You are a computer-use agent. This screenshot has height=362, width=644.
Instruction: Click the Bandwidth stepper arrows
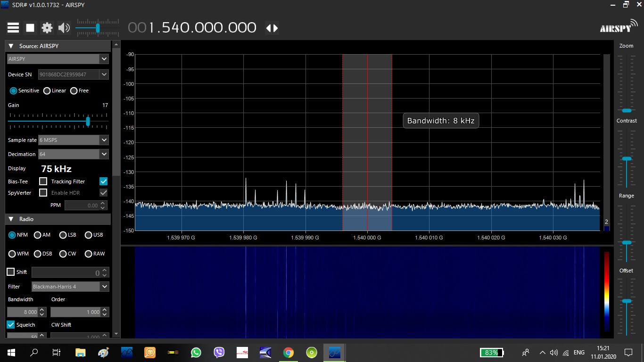[x=42, y=312]
